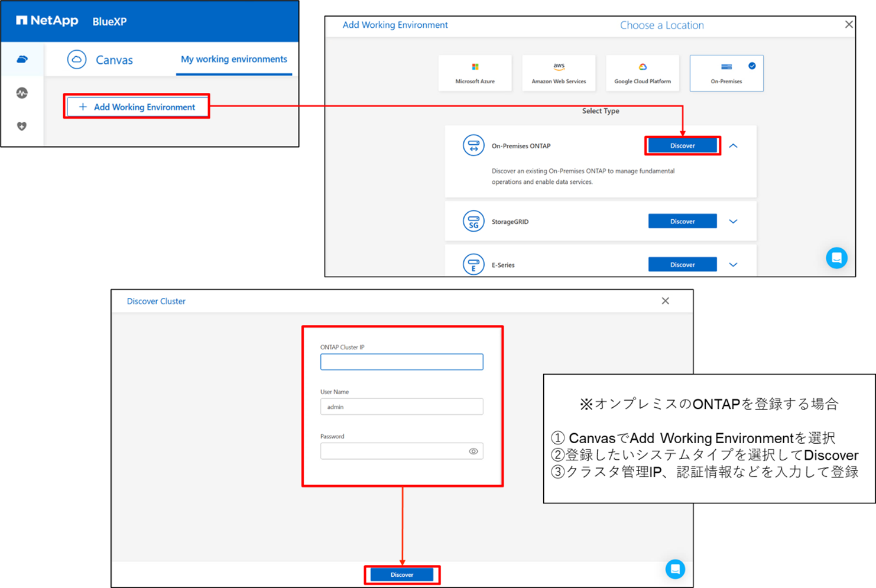Image resolution: width=876 pixels, height=588 pixels.
Task: Select the On-Premises location tile
Action: (726, 73)
